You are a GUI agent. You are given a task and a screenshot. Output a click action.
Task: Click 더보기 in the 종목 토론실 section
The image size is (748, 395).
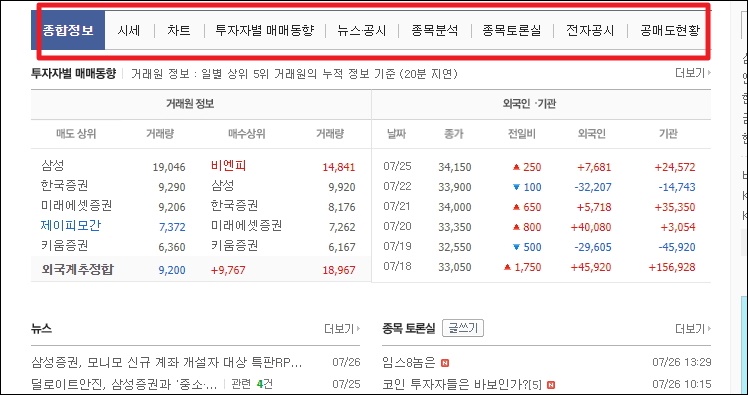click(x=693, y=328)
